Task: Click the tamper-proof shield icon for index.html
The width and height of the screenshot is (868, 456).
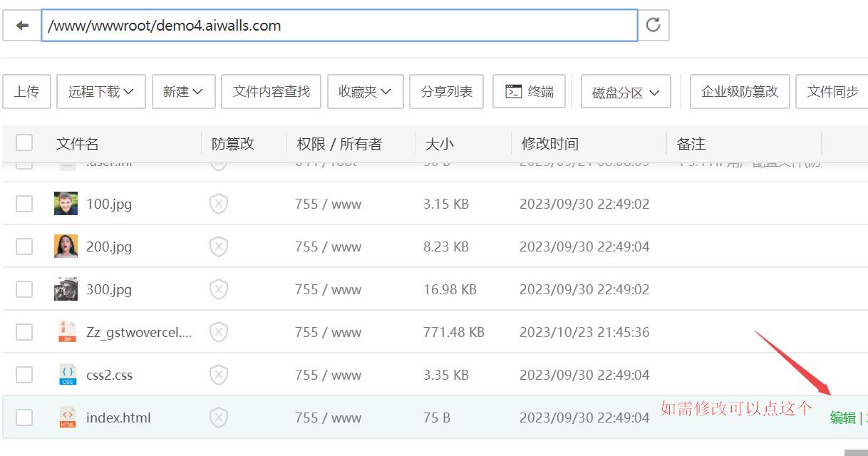Action: (219, 418)
